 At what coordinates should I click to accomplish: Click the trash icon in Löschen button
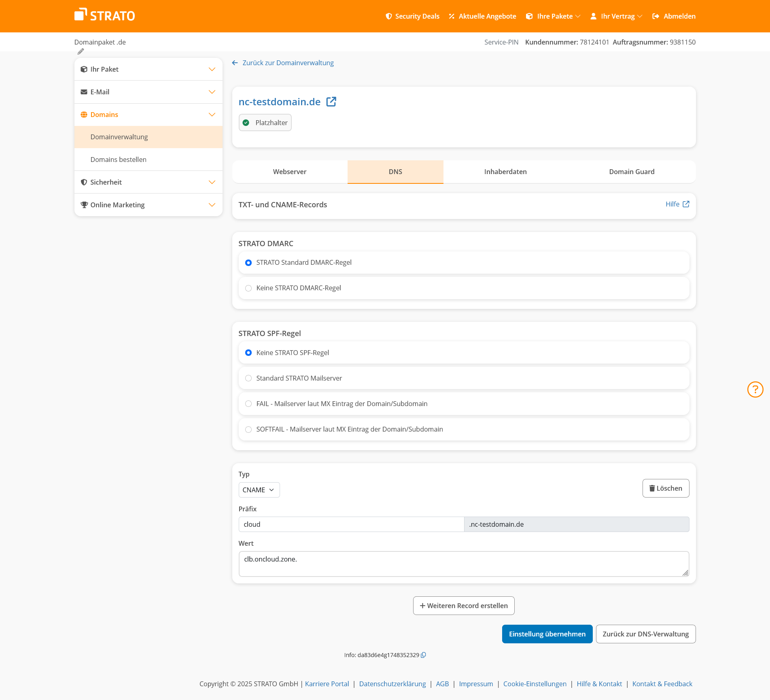click(652, 488)
